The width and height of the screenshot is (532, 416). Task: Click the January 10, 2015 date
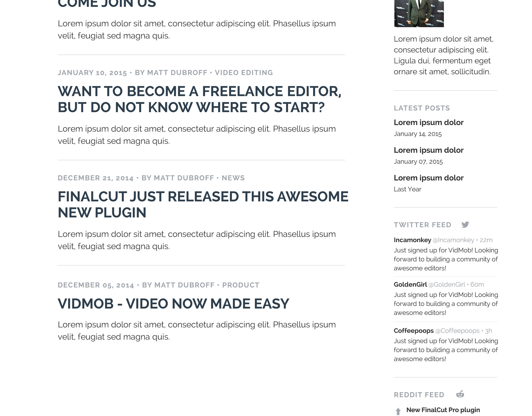tap(92, 73)
